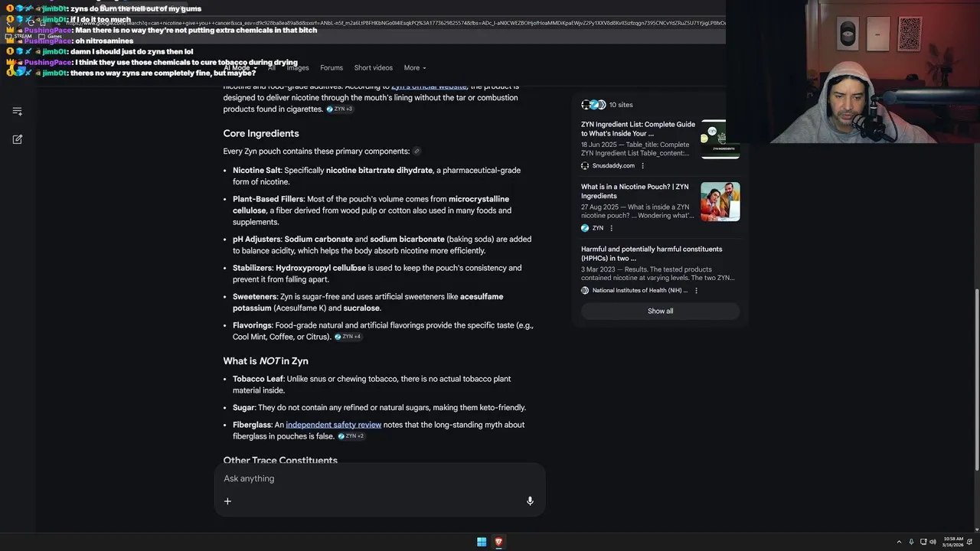Click the National Institutes of Health source label

click(x=640, y=291)
